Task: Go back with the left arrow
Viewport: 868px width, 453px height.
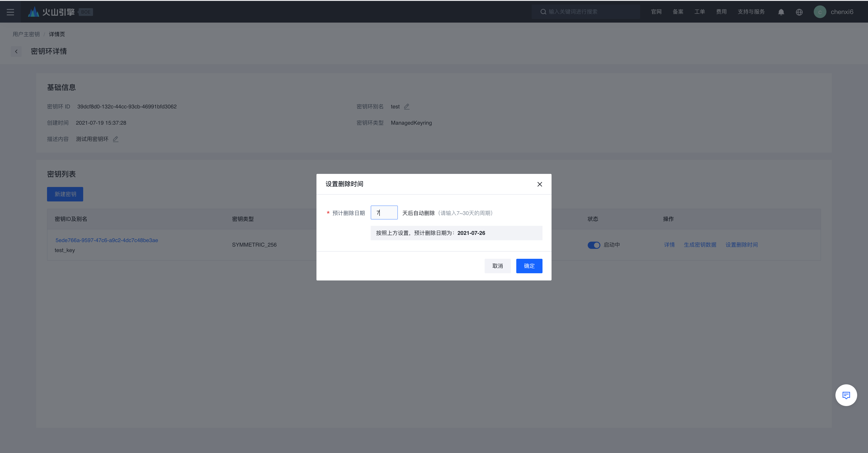Action: [x=16, y=51]
